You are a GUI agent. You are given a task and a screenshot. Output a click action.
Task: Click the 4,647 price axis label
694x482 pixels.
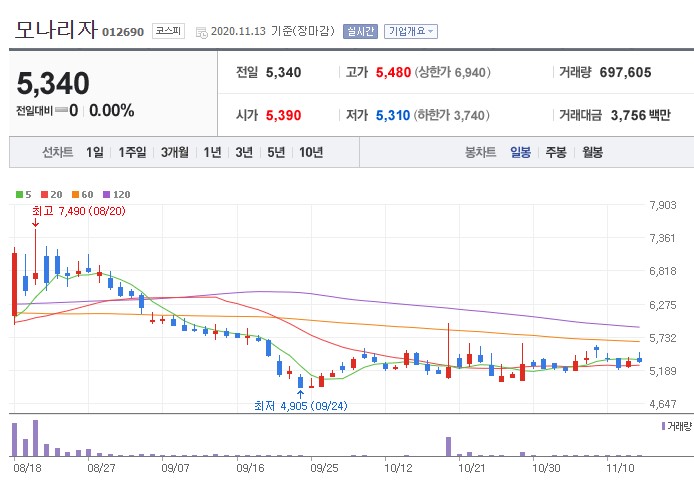tap(663, 404)
